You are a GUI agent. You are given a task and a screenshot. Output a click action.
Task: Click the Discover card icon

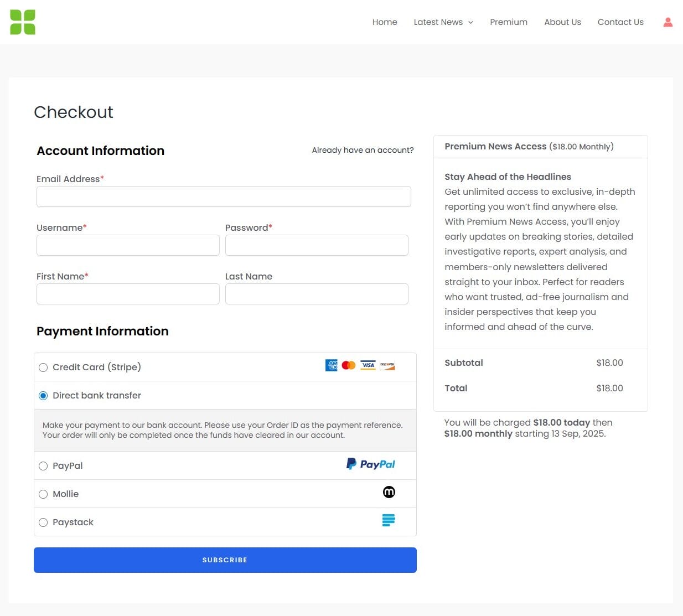point(387,365)
